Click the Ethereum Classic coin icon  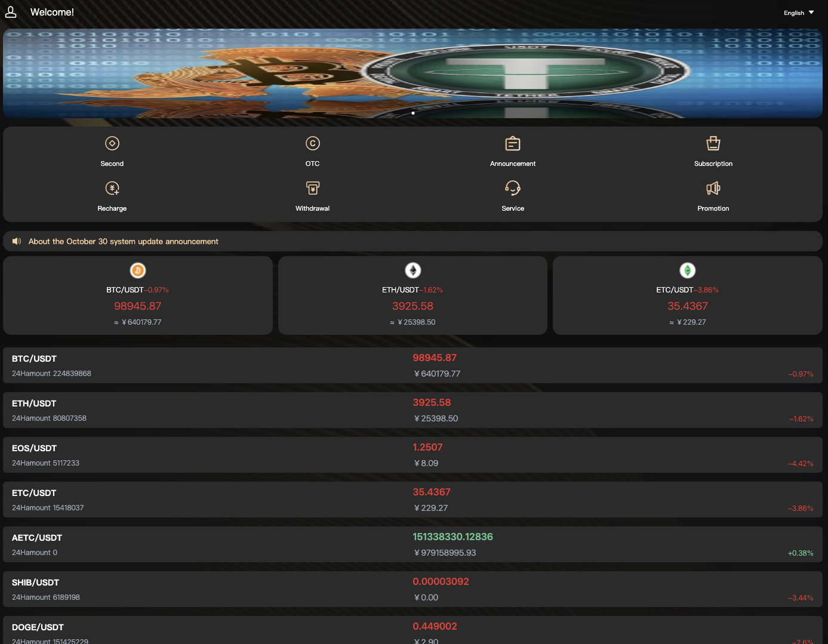(688, 270)
